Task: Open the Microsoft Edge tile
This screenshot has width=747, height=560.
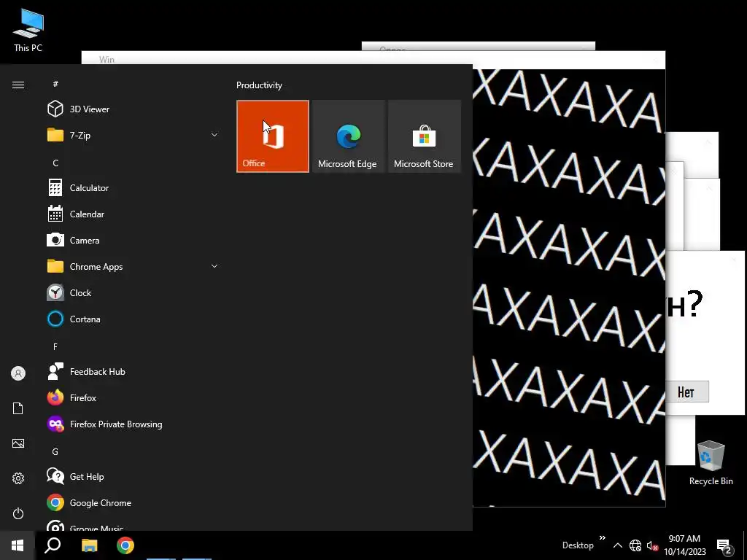Action: click(348, 136)
